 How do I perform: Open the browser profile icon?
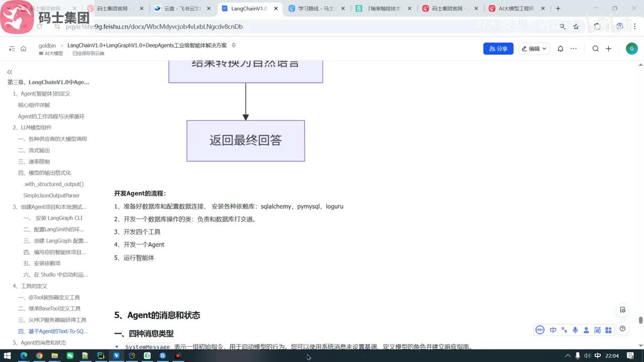620,27
